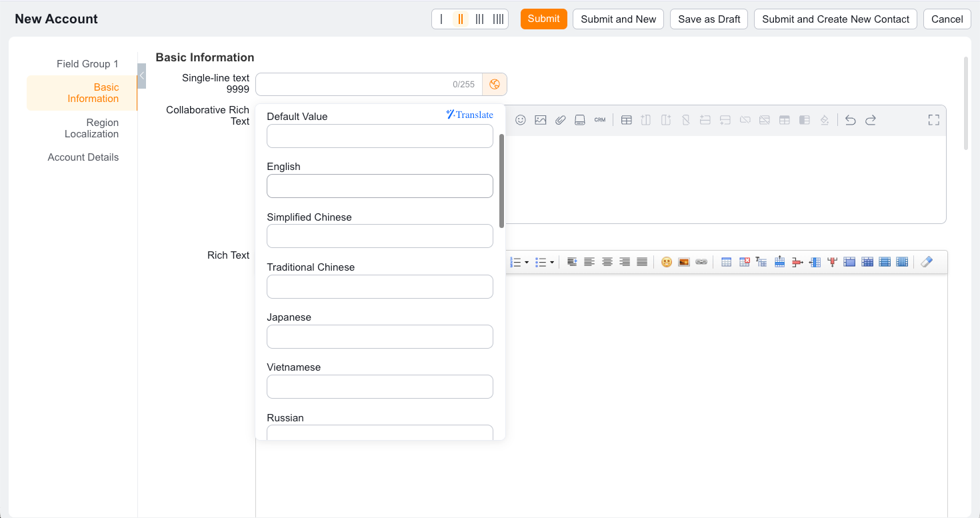Justify text in Rich Text toolbar

click(x=642, y=262)
